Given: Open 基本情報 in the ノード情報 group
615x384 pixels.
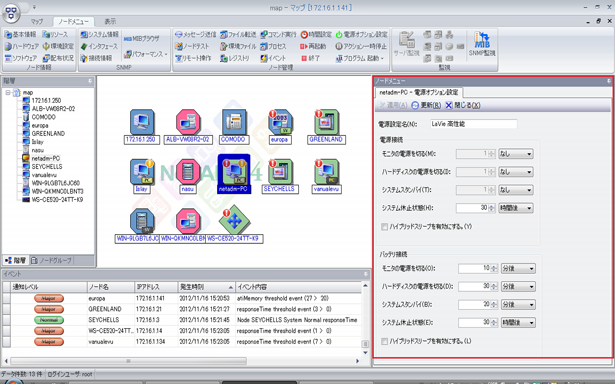Looking at the screenshot, I should 20,35.
